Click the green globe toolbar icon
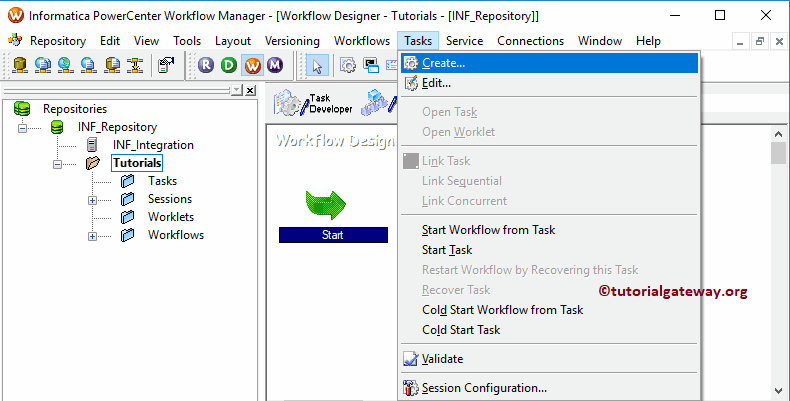Screen dimensions: 790x401 pyautogui.click(x=66, y=65)
